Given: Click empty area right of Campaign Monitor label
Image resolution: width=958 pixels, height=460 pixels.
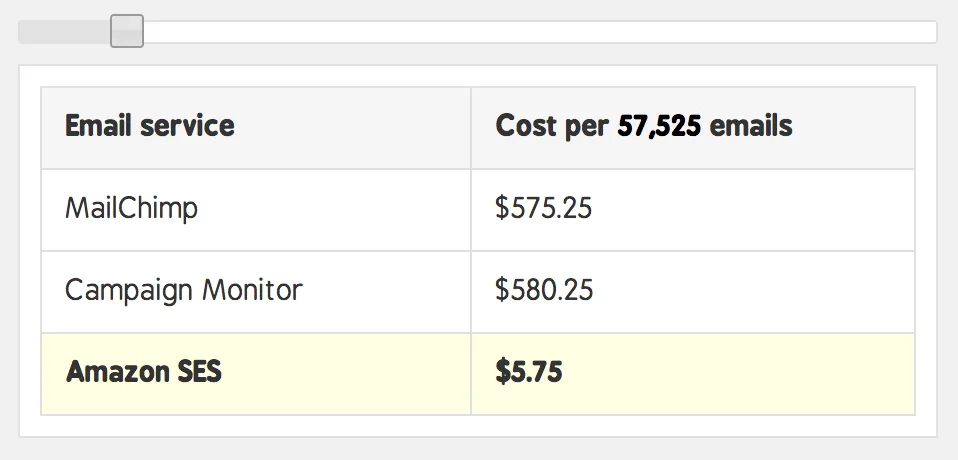Looking at the screenshot, I should (x=386, y=291).
